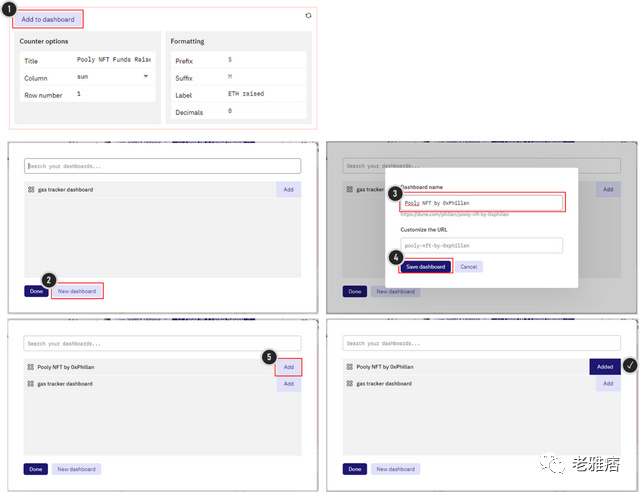The width and height of the screenshot is (640, 492).
Task: Click the Prefix formatting field
Action: pyautogui.click(x=265, y=60)
